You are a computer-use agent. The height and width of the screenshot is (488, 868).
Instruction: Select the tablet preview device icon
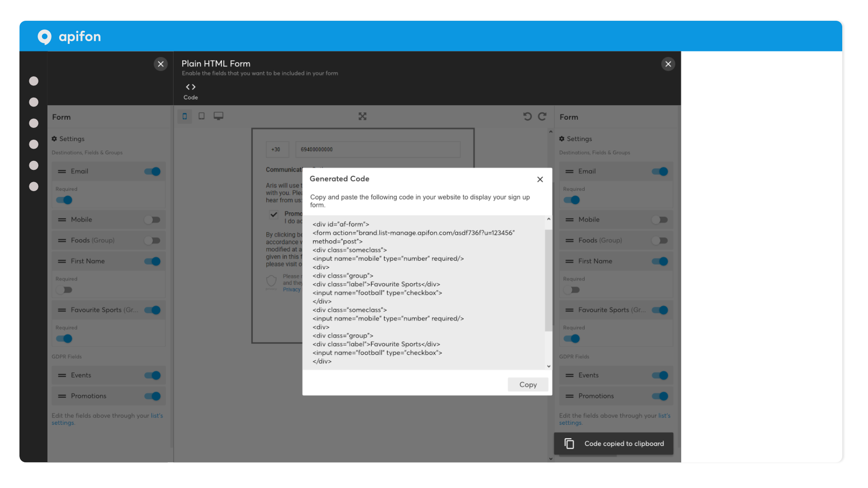tap(202, 116)
